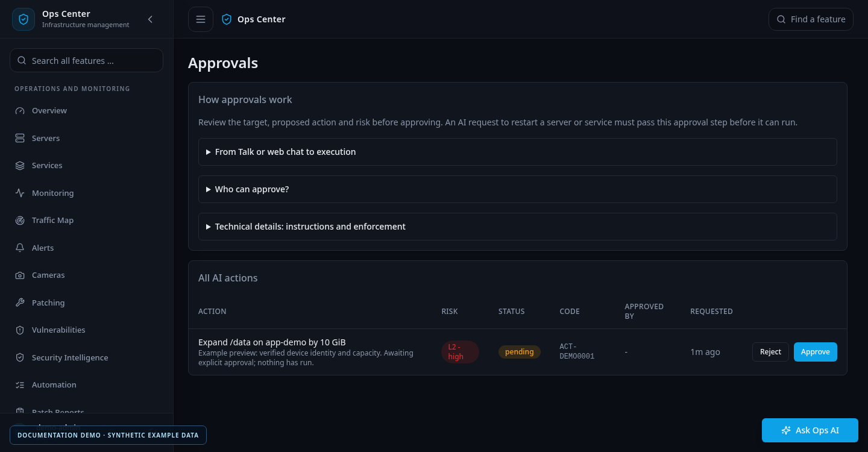The height and width of the screenshot is (452, 868).
Task: Expand the 'Who can approve?' section
Action: (518, 189)
